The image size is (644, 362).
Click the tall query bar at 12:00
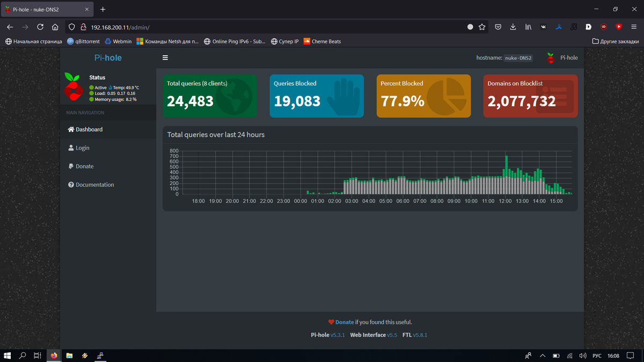tap(507, 175)
